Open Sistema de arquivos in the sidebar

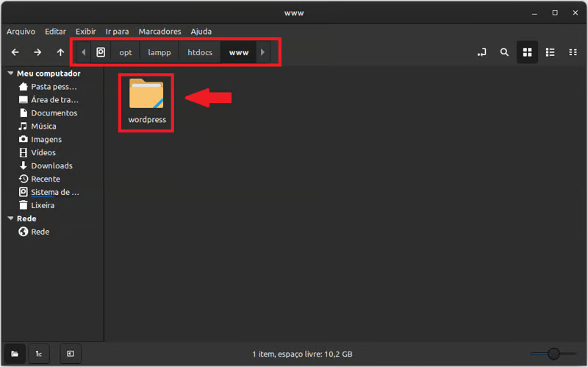(x=49, y=192)
